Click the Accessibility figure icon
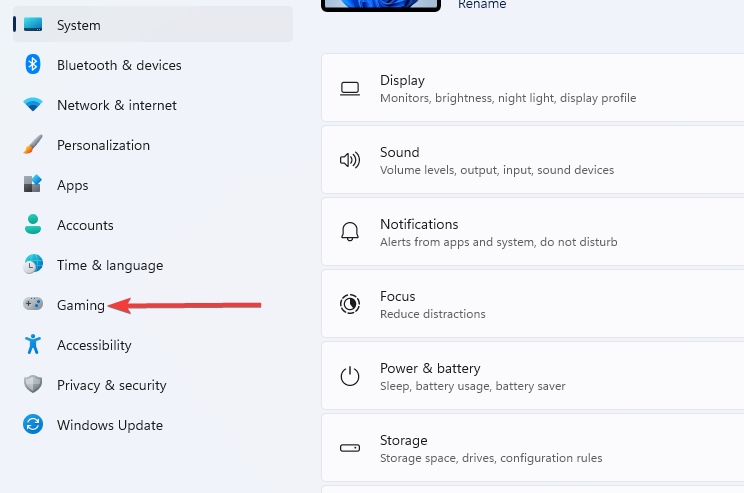Screen dimensions: 744x493 [33, 344]
